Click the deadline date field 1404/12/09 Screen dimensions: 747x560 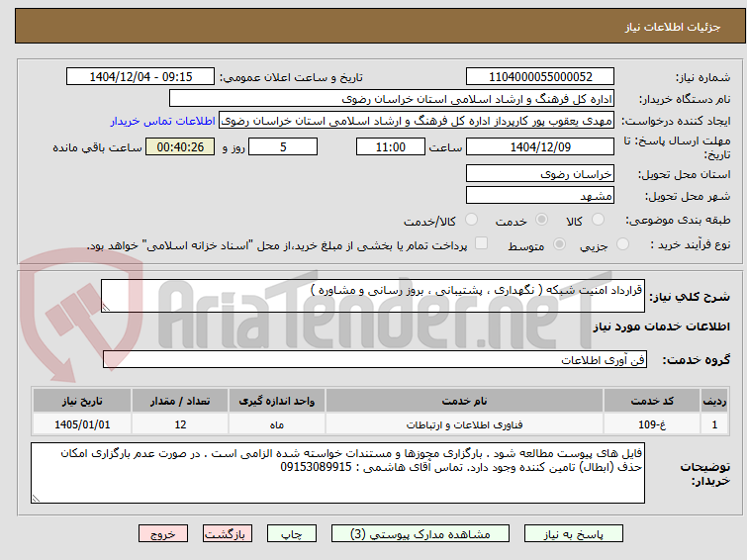click(x=540, y=146)
